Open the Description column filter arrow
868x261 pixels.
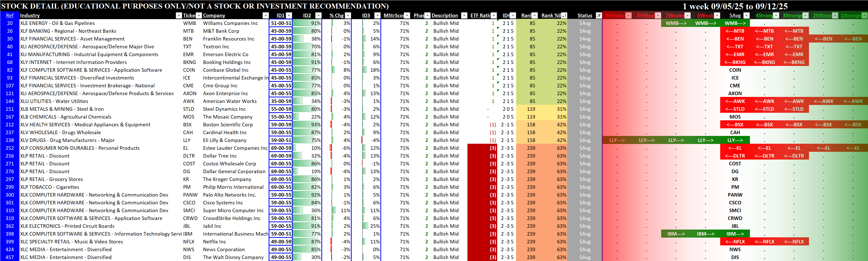point(464,15)
